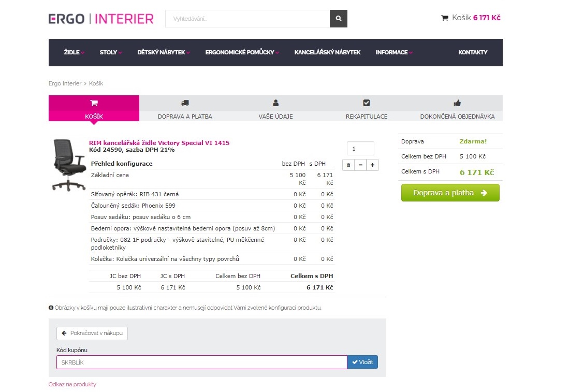Click the Košík breadcrumb text
The width and height of the screenshot is (569, 392).
96,83
